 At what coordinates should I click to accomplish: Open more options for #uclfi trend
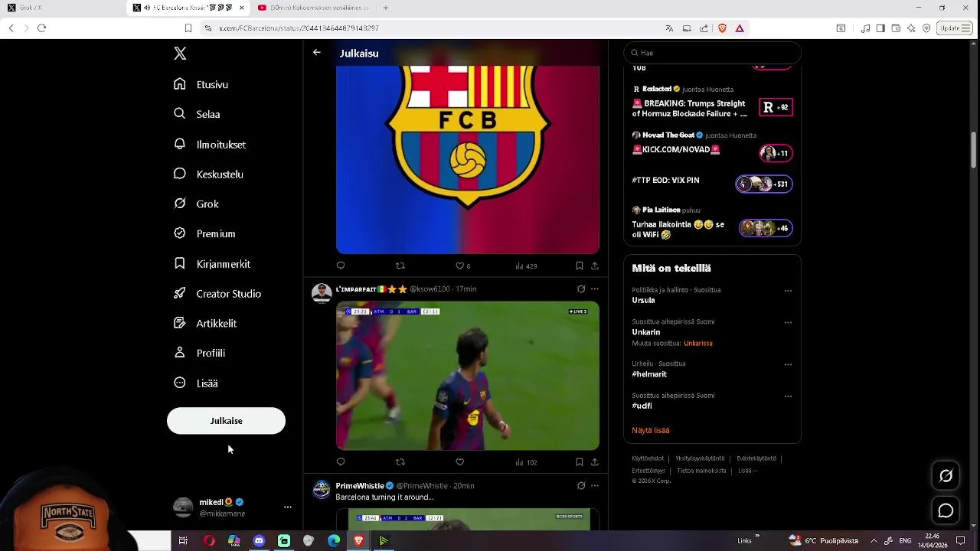coord(788,396)
